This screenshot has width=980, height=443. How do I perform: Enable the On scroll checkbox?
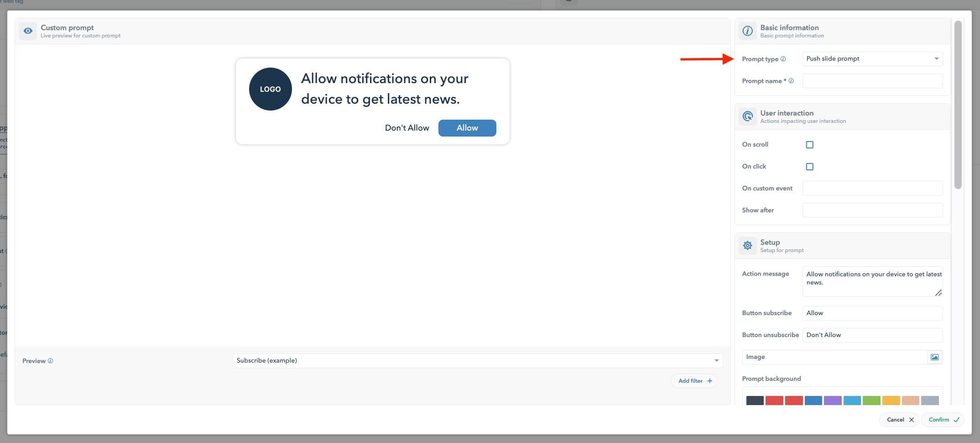click(810, 145)
